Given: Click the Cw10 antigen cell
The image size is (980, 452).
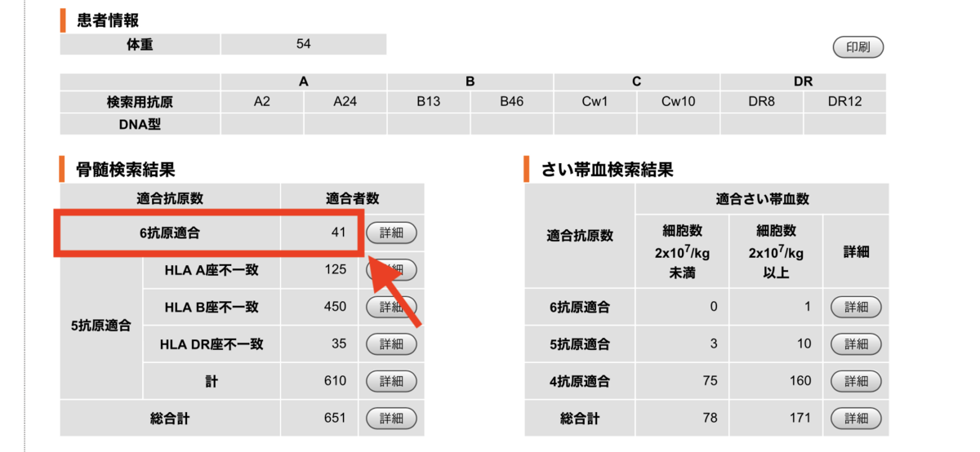Looking at the screenshot, I should pos(679,102).
